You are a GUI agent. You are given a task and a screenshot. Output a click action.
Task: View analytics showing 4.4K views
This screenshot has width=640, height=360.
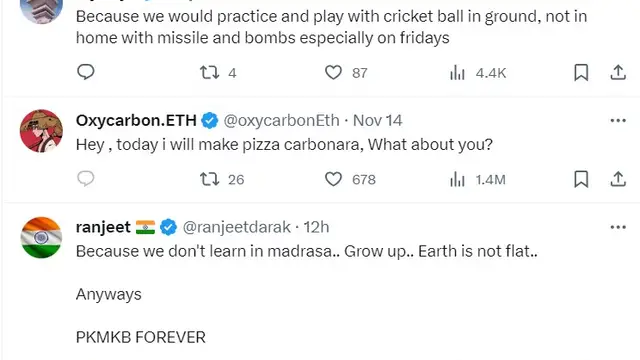(478, 73)
